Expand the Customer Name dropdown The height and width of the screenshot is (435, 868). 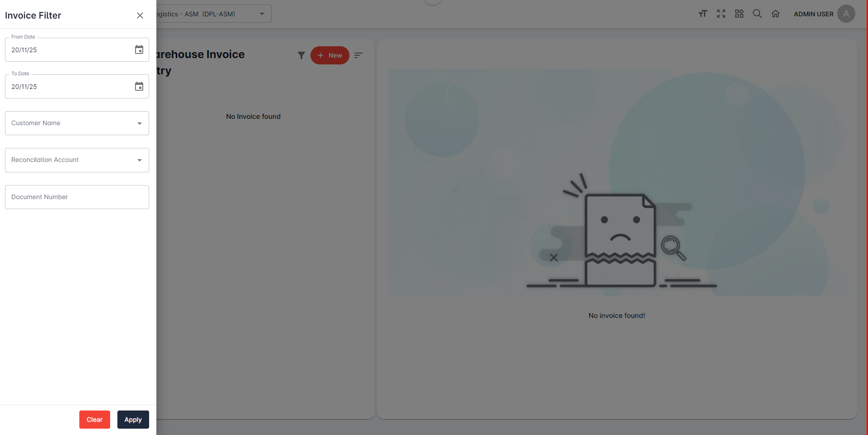tap(77, 123)
